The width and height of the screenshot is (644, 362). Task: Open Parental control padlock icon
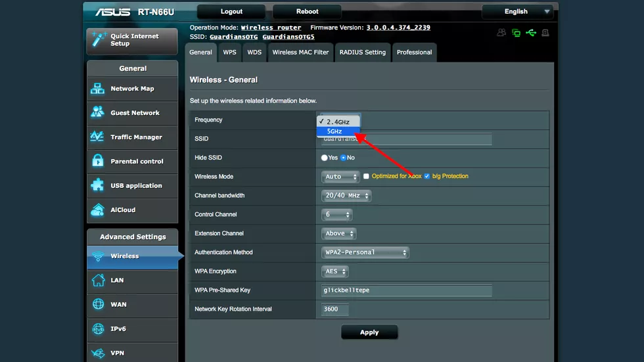coord(98,161)
